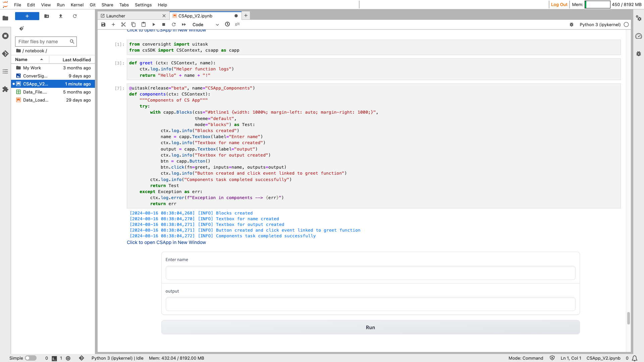Click the upload files icon
This screenshot has width=644, height=362.
pos(61,16)
